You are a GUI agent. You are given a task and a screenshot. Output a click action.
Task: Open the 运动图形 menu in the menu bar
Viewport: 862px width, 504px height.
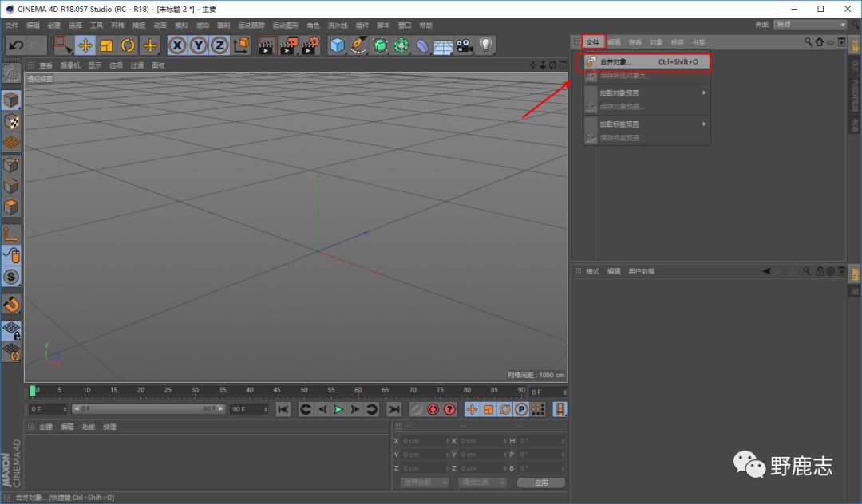(285, 26)
